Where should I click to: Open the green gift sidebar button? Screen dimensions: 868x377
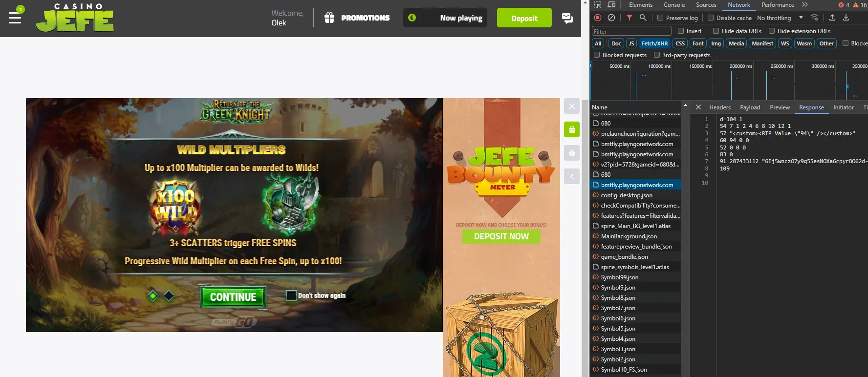572,129
